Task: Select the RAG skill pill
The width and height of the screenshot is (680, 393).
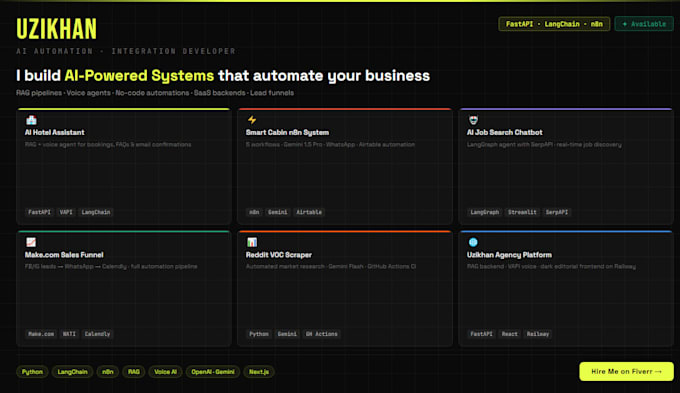Action: coord(134,372)
